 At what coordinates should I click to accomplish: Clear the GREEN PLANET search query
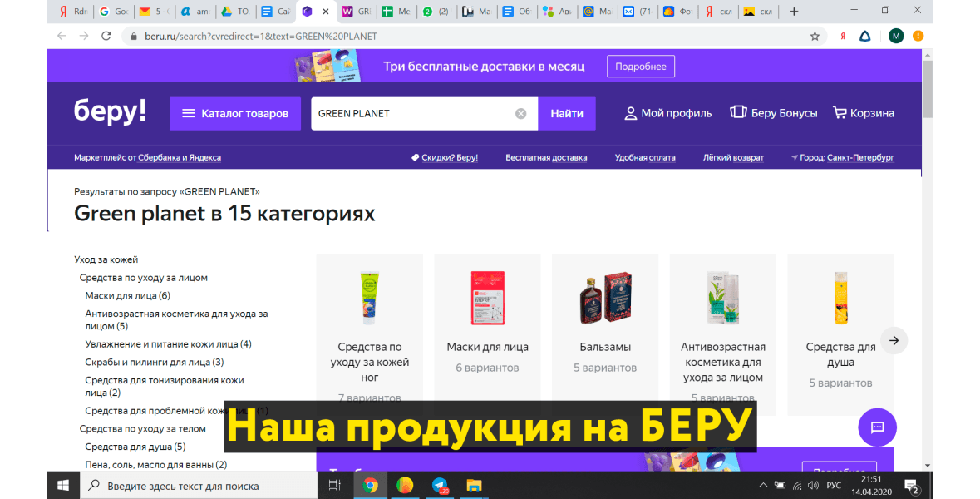click(520, 114)
